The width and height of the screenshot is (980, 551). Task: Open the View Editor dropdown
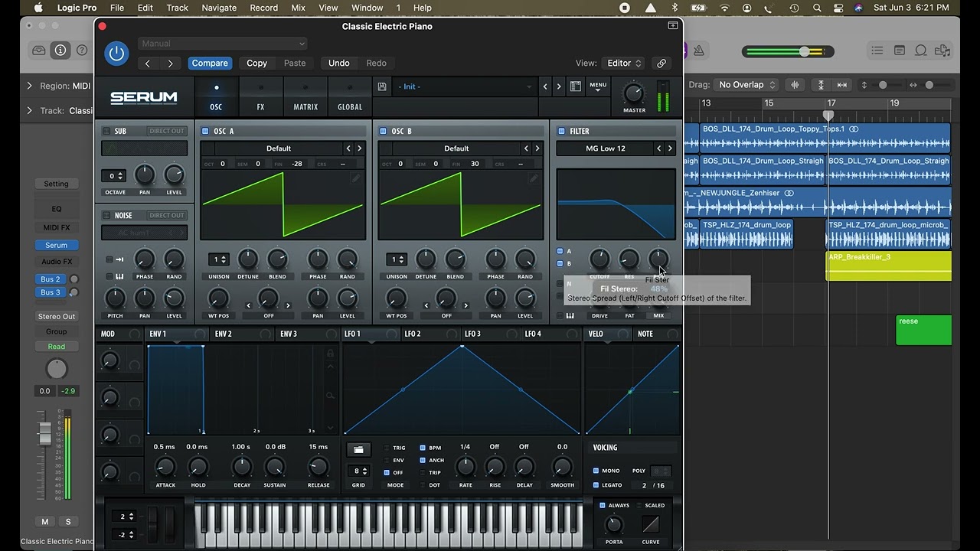[623, 64]
